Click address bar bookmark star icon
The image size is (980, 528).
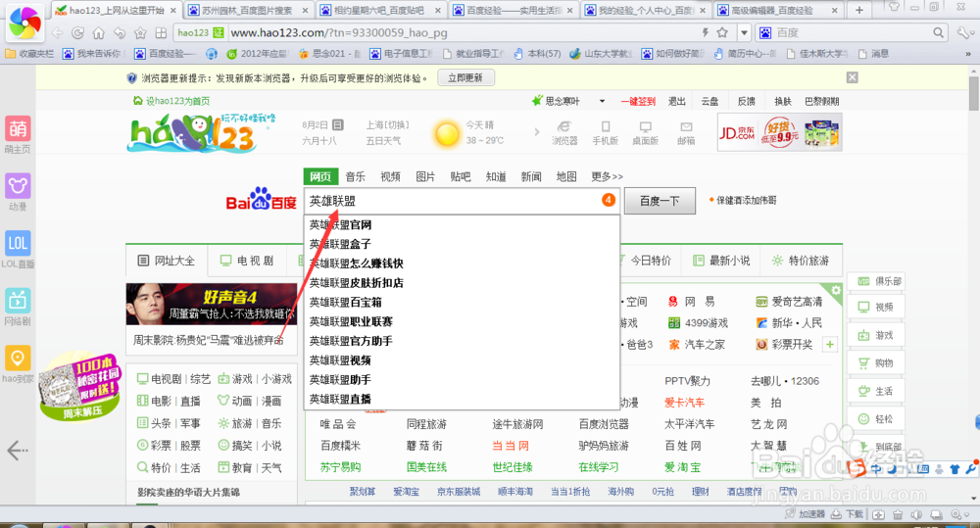pos(722,32)
